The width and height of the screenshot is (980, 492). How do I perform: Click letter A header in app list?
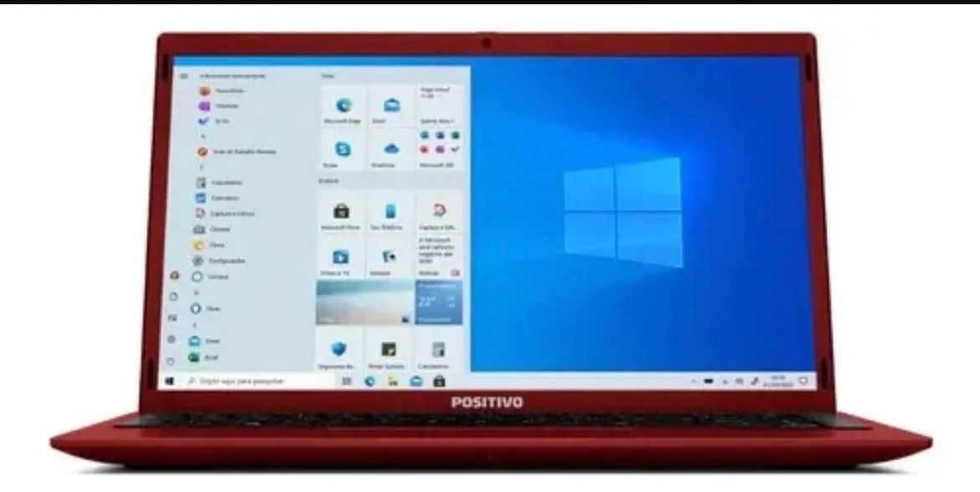coord(203,137)
